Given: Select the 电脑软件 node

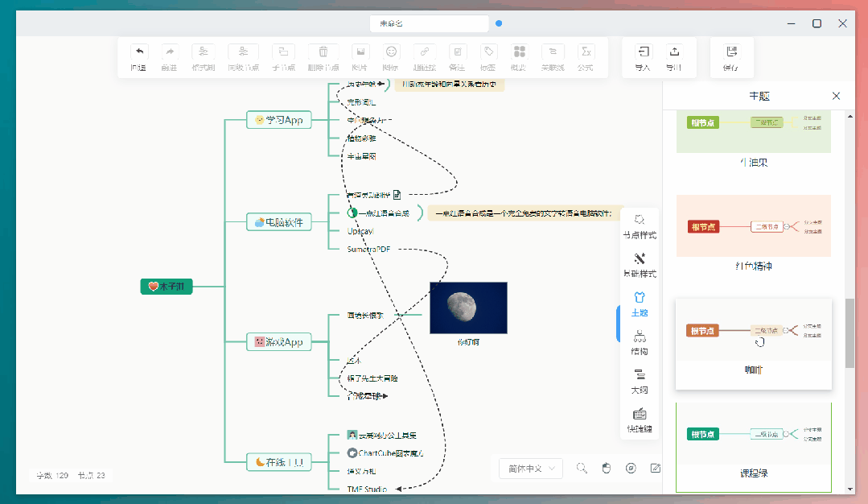Looking at the screenshot, I should pos(278,221).
